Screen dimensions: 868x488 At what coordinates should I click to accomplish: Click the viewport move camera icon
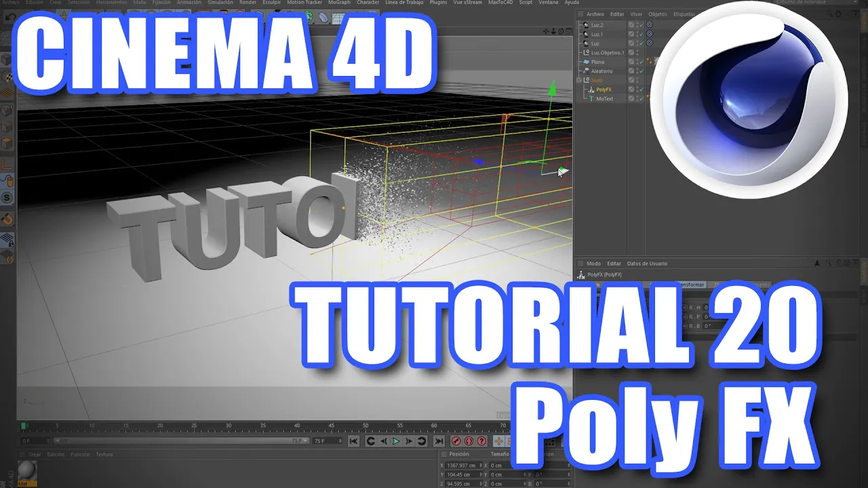click(545, 31)
